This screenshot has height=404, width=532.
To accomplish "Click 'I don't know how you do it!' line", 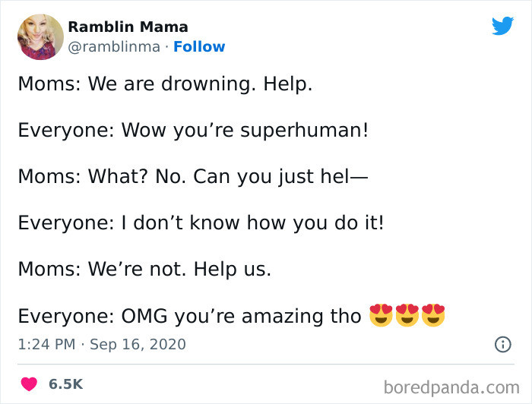I will (x=201, y=223).
